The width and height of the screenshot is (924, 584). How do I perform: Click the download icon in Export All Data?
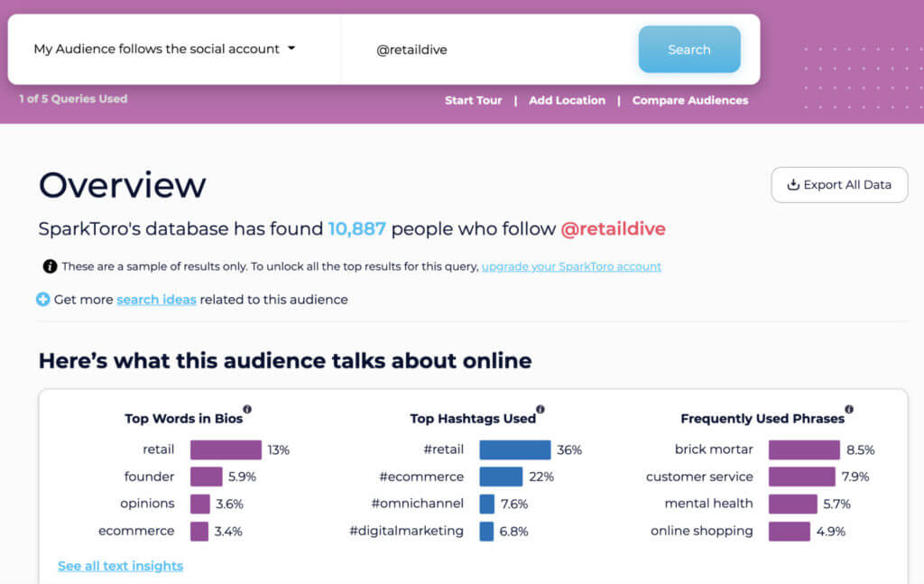pos(793,185)
